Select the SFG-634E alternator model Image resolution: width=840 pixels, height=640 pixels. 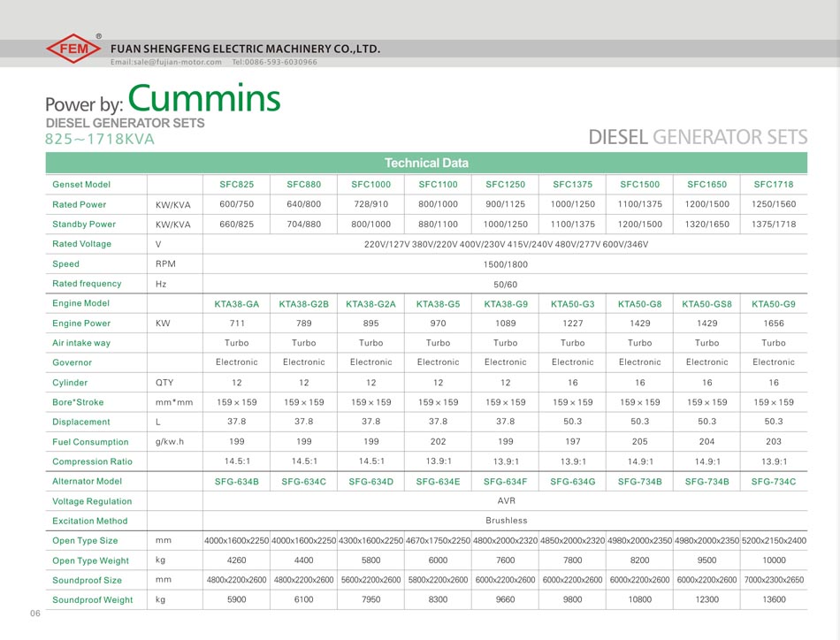(x=439, y=482)
